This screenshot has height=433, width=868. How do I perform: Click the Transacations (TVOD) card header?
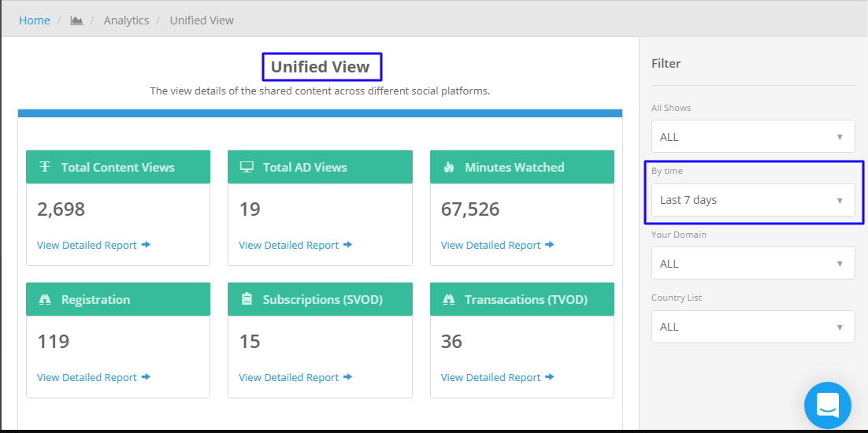[522, 299]
